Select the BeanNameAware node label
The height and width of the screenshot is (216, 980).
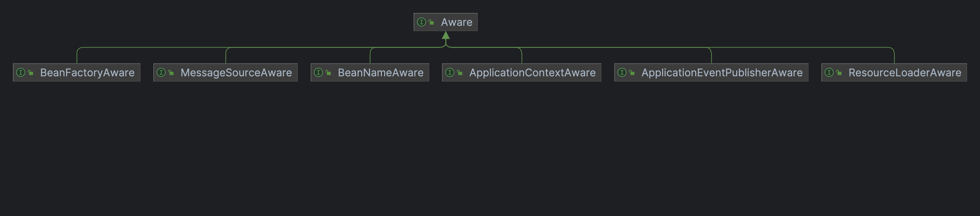380,72
